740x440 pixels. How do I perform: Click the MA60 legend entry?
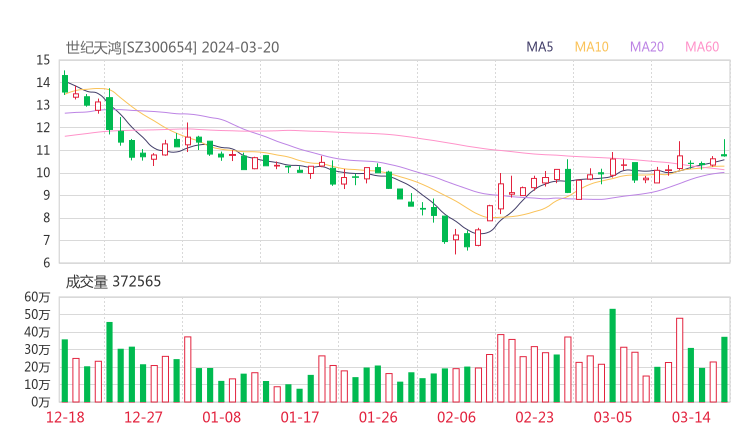702,46
